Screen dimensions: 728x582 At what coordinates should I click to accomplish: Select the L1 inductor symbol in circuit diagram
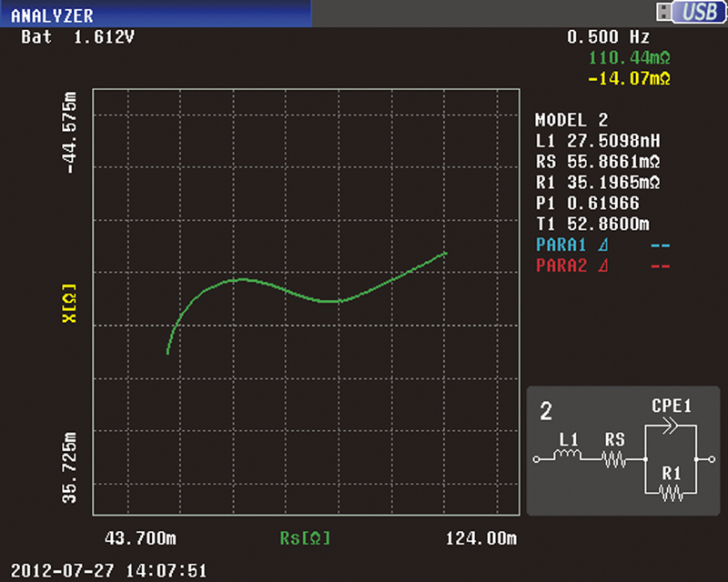click(569, 458)
